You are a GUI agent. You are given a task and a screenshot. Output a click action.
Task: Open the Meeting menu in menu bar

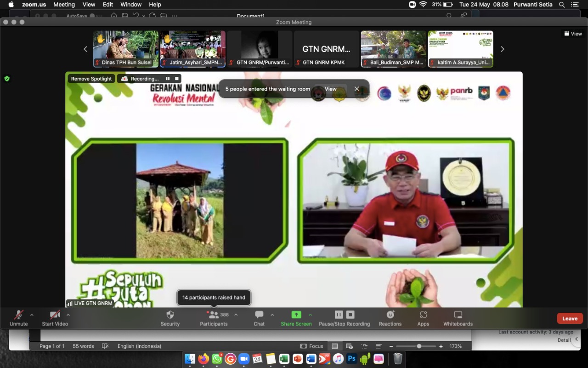[x=64, y=5]
